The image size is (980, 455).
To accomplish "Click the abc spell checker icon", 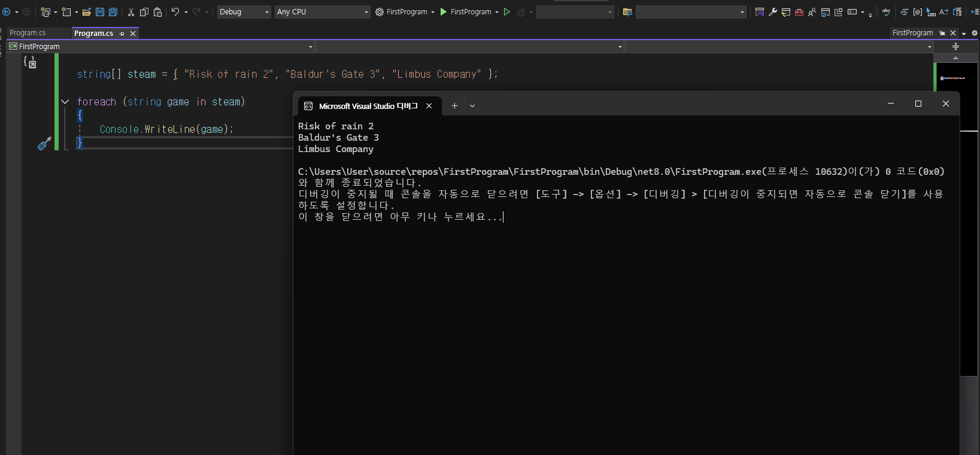I will point(886,12).
